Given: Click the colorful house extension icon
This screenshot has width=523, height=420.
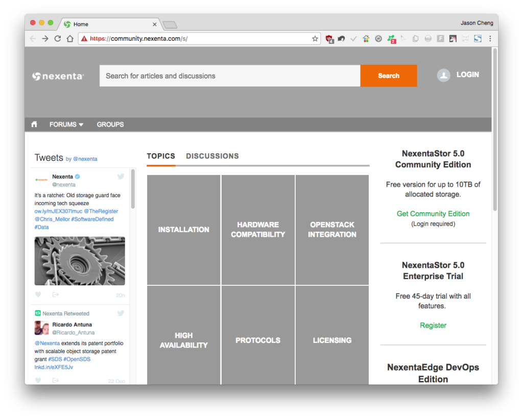Looking at the screenshot, I should click(x=366, y=39).
